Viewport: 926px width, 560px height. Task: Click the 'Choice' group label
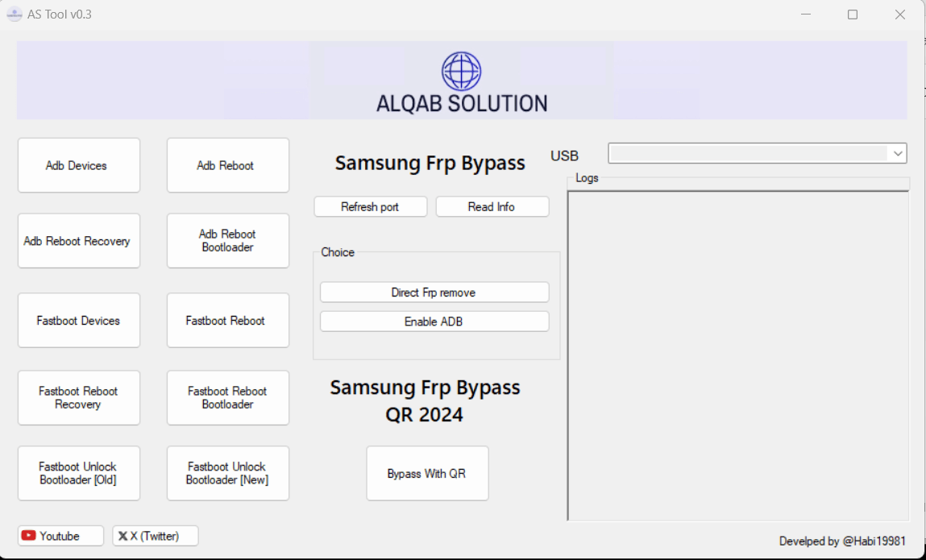tap(338, 252)
